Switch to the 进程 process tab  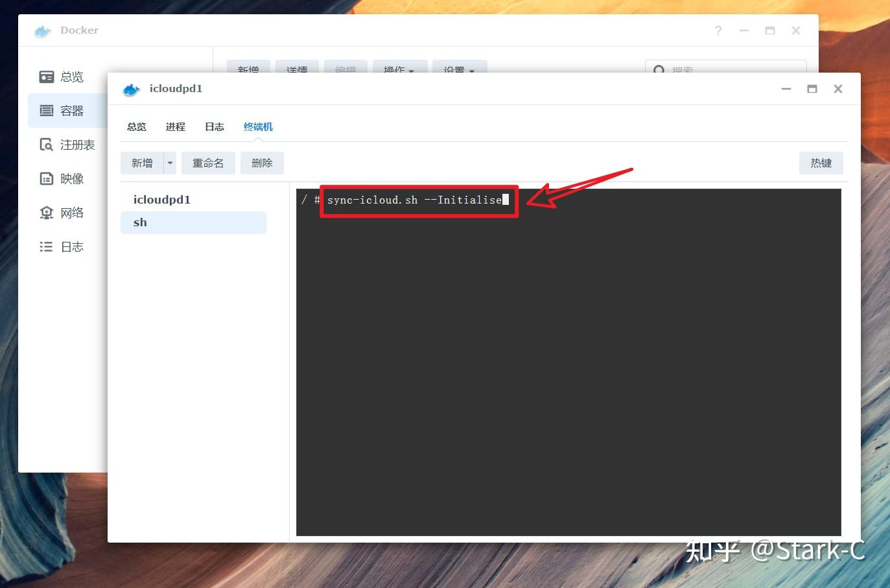(x=175, y=126)
